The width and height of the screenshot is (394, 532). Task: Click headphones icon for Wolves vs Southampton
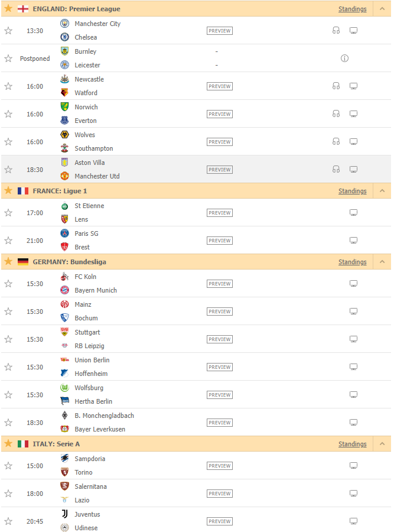[336, 141]
